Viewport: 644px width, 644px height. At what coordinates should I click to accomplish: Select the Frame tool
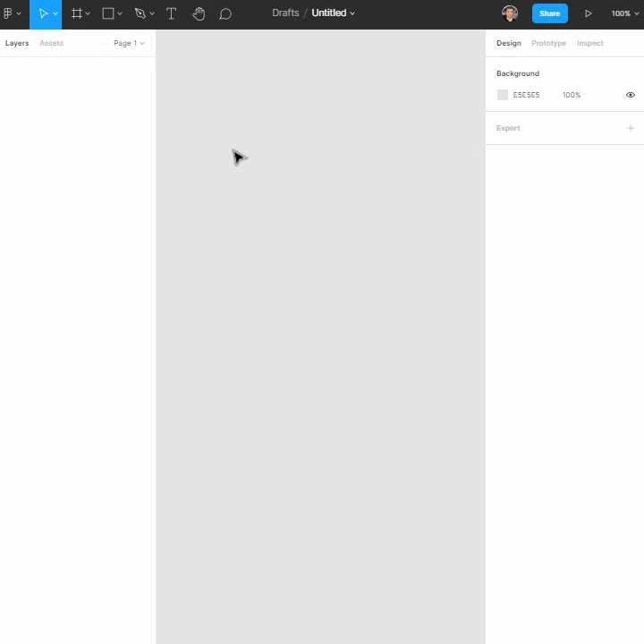click(76, 13)
